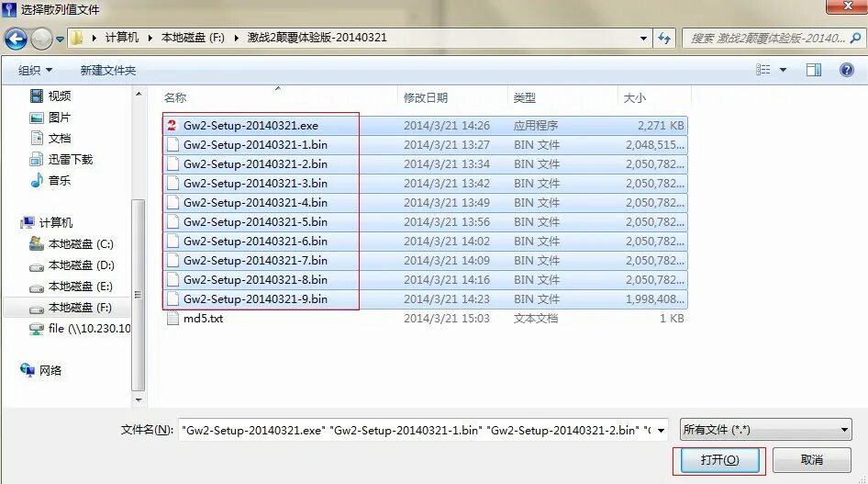The image size is (868, 484).
Task: Open the address bar history dropdown arrow
Action: [643, 39]
